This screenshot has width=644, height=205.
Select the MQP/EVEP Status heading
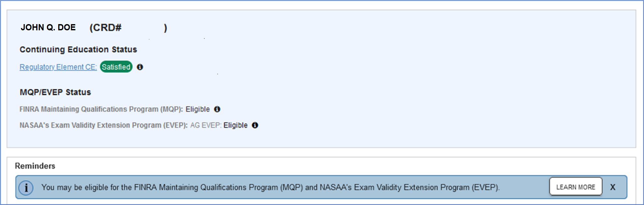coord(55,92)
